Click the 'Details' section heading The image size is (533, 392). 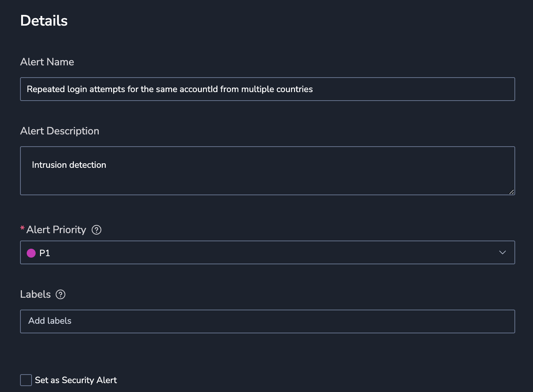coord(44,21)
